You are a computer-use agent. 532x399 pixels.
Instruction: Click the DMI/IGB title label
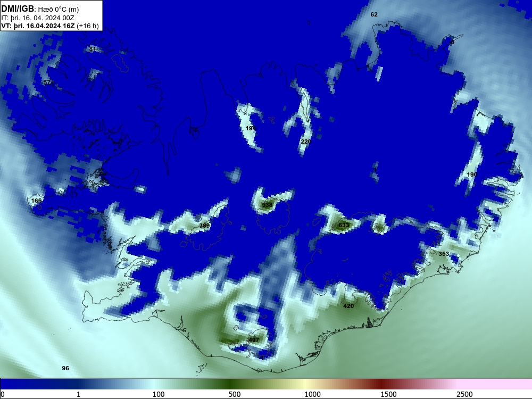coord(18,9)
